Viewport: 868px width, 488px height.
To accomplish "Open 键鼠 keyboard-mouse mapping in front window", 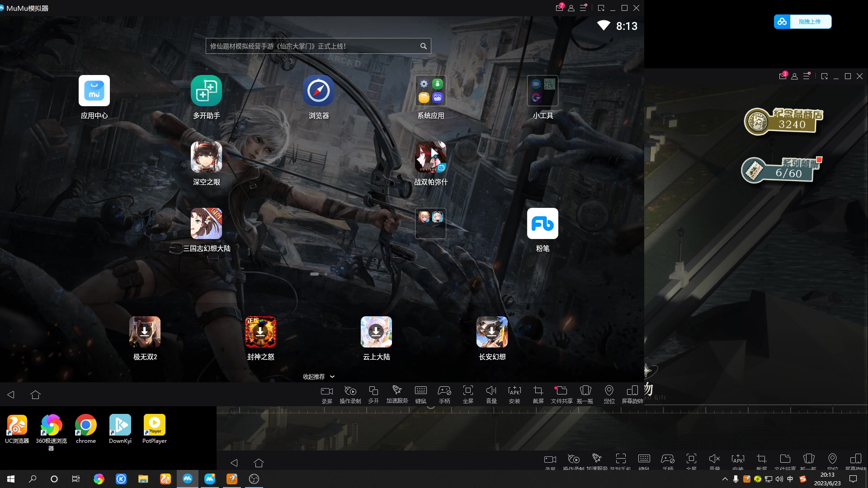I will tap(420, 394).
